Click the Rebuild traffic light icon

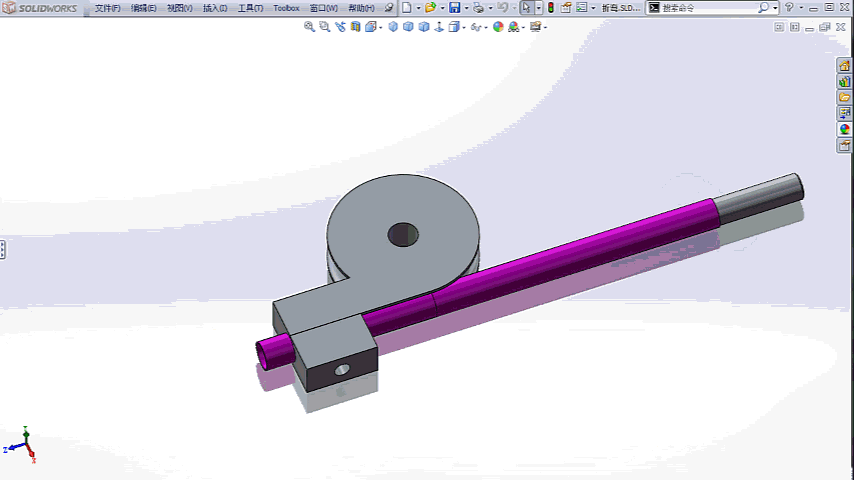[551, 8]
